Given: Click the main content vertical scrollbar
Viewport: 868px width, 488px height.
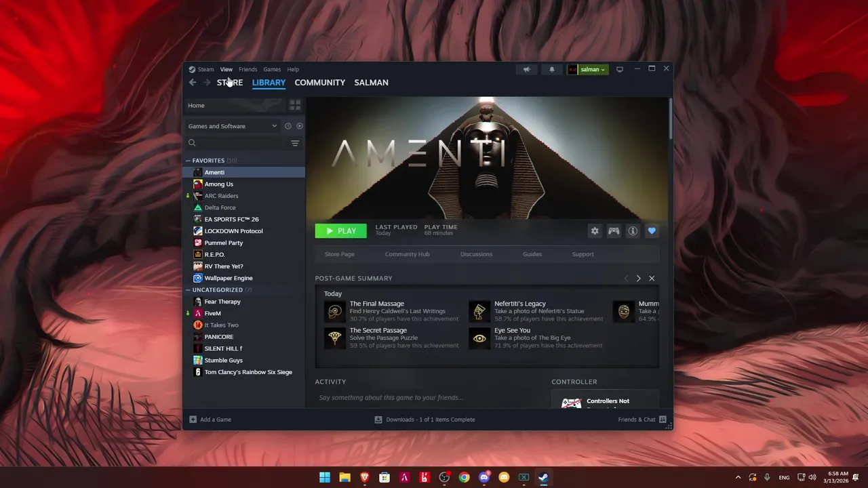Looking at the screenshot, I should pyautogui.click(x=670, y=118).
